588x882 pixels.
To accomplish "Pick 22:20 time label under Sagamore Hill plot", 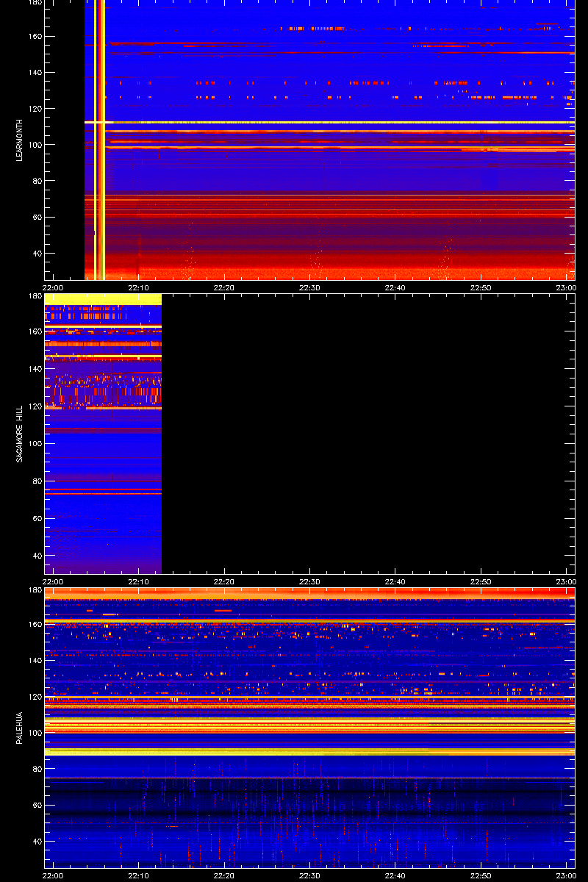I will coord(224,581).
